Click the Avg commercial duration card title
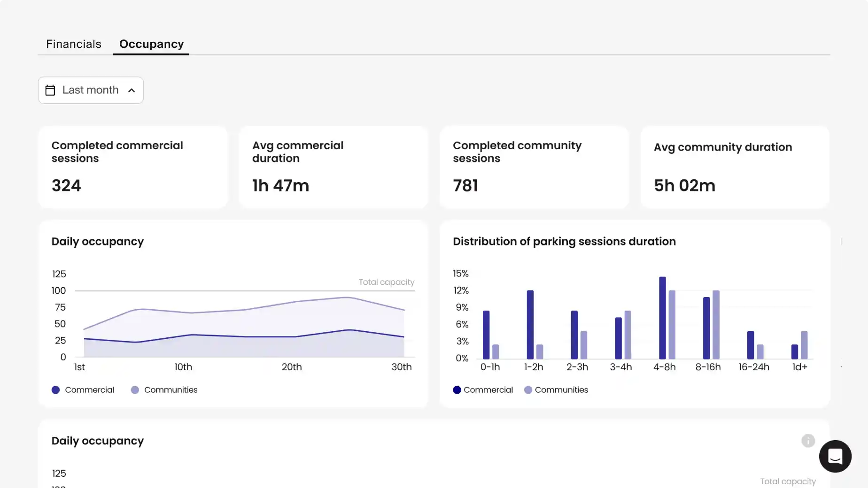 [x=298, y=152]
